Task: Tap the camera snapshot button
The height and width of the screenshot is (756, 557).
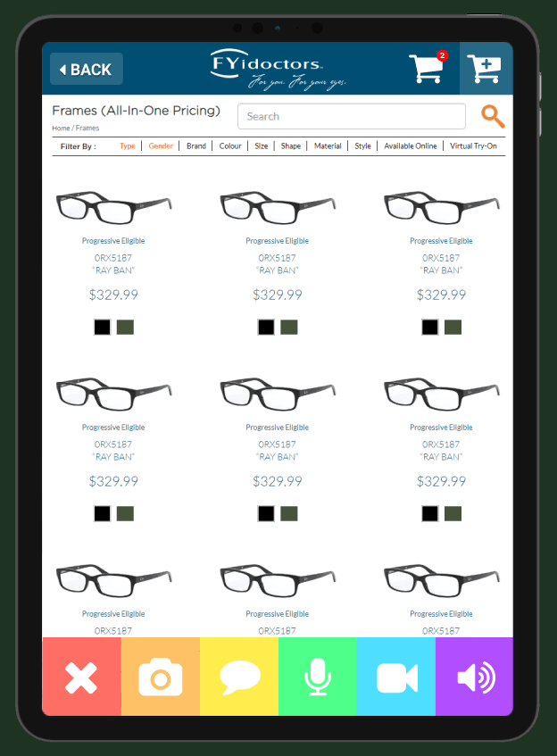Action: (x=160, y=677)
